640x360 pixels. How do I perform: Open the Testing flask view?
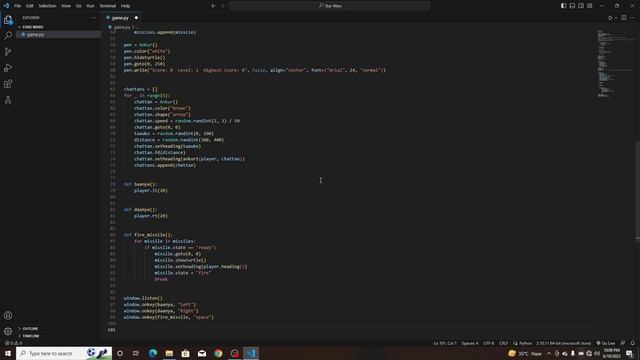click(x=8, y=100)
